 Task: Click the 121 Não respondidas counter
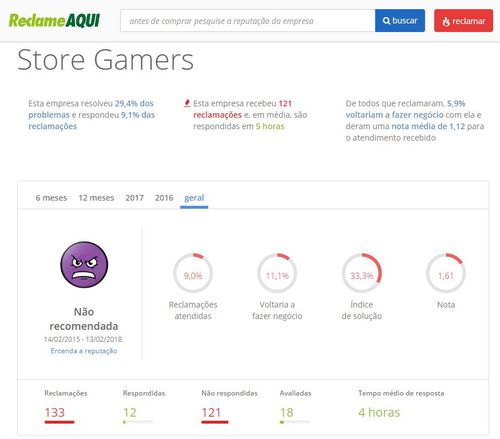click(x=211, y=413)
